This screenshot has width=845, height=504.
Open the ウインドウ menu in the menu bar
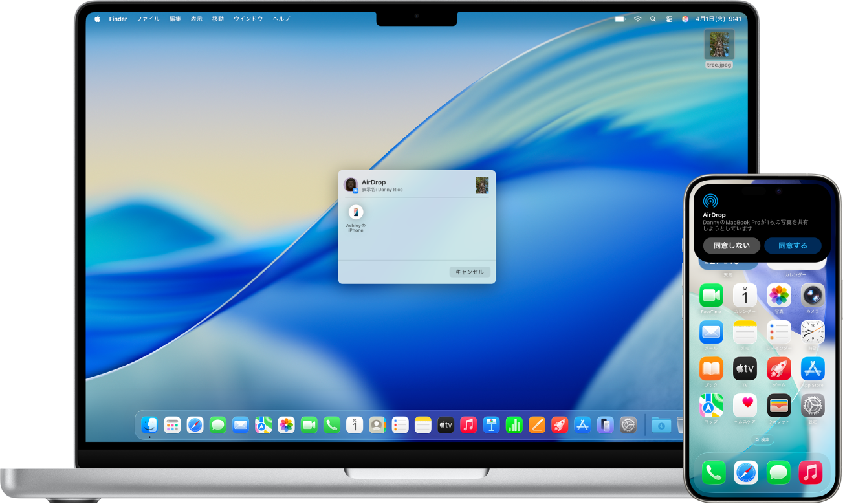(247, 19)
